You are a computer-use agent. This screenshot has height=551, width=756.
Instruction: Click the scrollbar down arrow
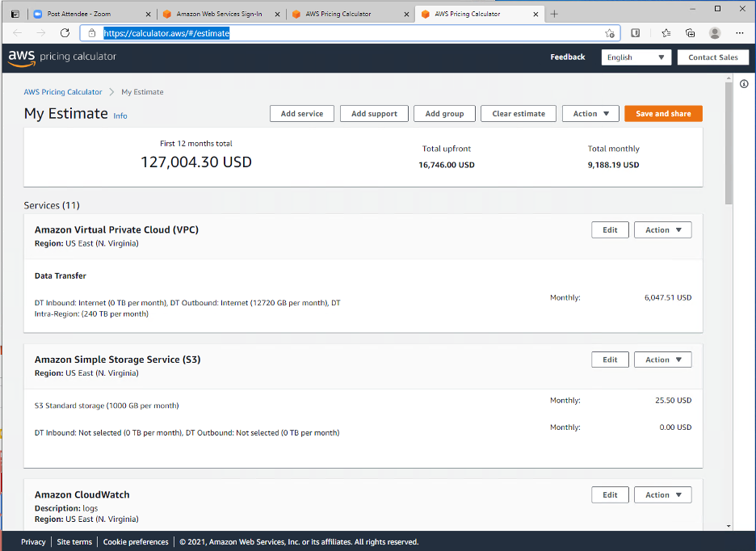[x=729, y=526]
